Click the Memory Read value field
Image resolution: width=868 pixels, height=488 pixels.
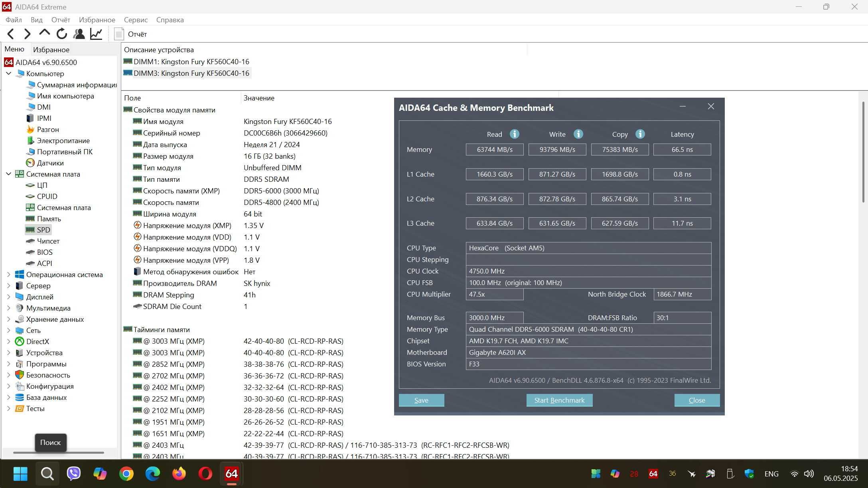(x=494, y=150)
